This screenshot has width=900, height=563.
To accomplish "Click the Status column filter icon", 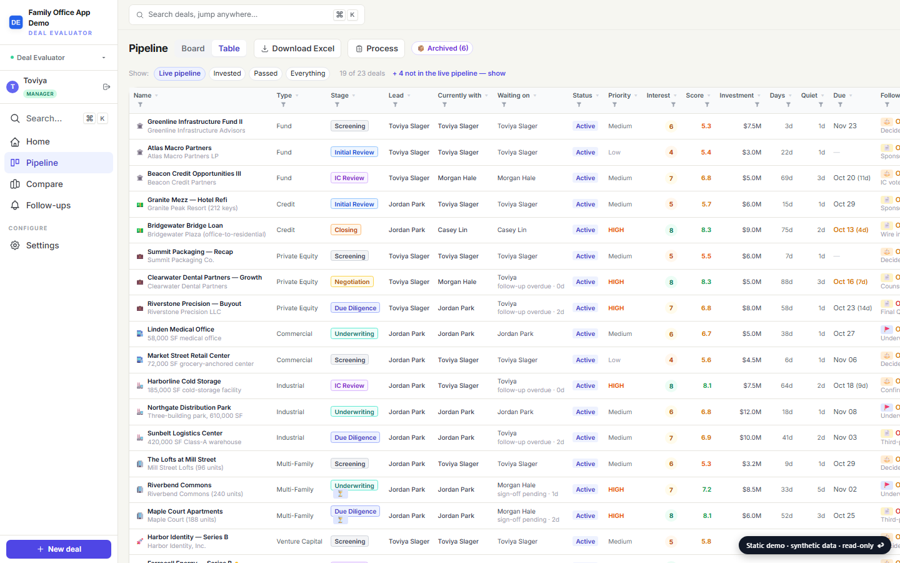I will [579, 104].
